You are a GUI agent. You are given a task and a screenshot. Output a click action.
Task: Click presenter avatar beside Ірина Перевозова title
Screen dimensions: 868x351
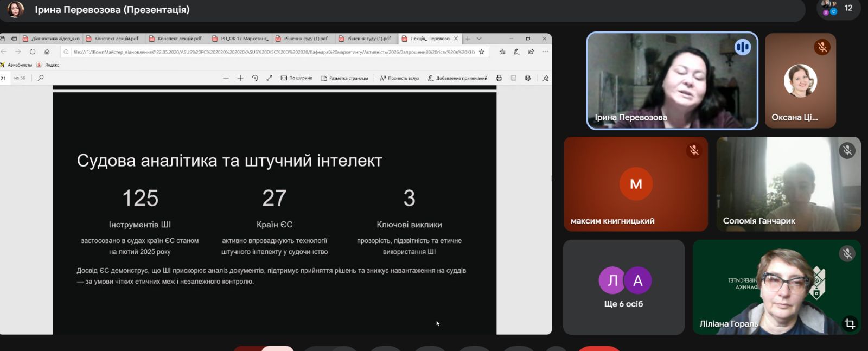[x=15, y=9]
